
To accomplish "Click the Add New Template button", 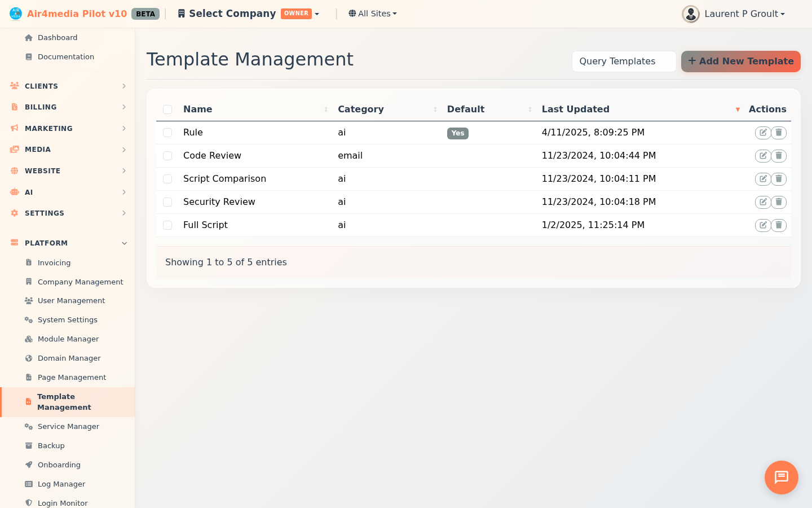I will pyautogui.click(x=740, y=61).
